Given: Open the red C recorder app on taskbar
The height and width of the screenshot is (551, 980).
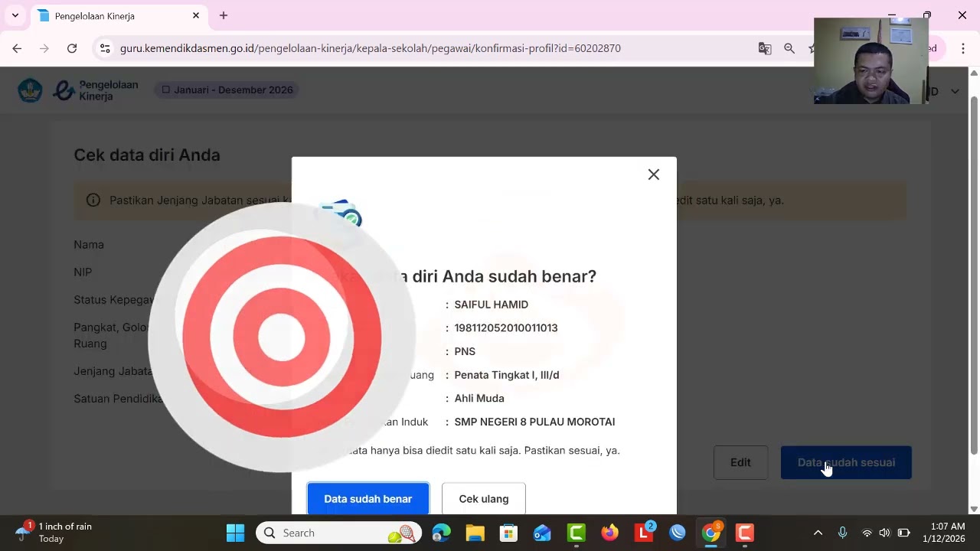Looking at the screenshot, I should [745, 533].
